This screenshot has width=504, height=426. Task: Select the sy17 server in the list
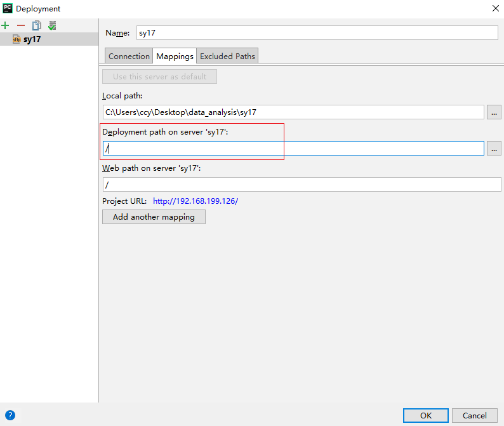32,39
